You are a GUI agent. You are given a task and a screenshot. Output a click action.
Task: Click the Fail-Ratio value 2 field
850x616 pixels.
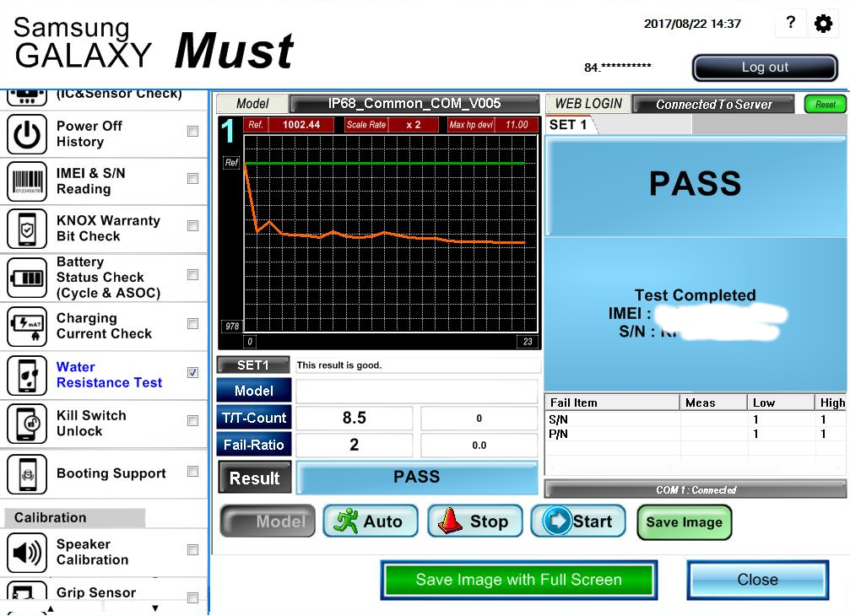(354, 445)
